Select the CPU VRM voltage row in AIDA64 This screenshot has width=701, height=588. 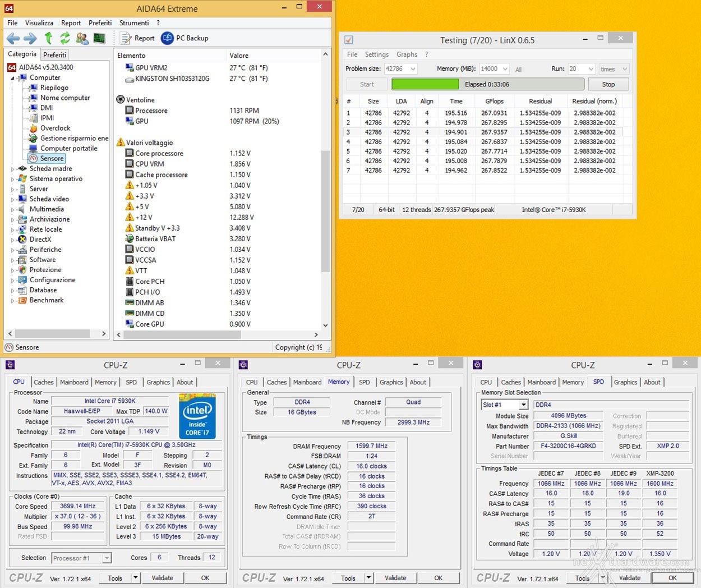(x=217, y=164)
